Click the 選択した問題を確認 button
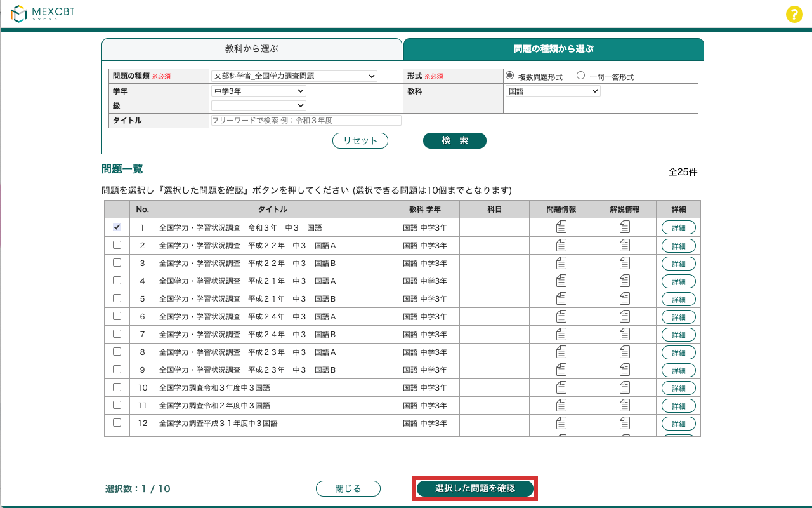 pos(475,489)
